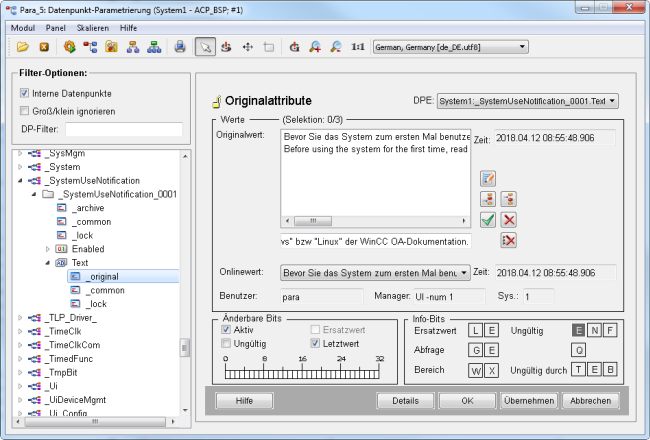Toggle the Letztwert checkbox

point(315,343)
